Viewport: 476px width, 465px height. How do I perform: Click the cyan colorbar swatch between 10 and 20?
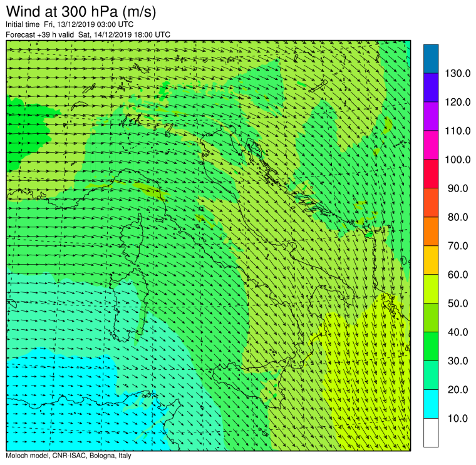431,404
